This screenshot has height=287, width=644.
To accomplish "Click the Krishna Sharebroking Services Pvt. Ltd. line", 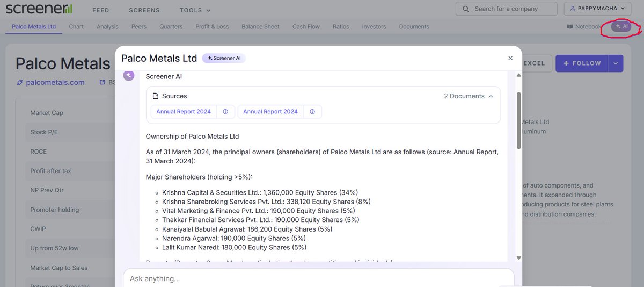I will [x=266, y=202].
